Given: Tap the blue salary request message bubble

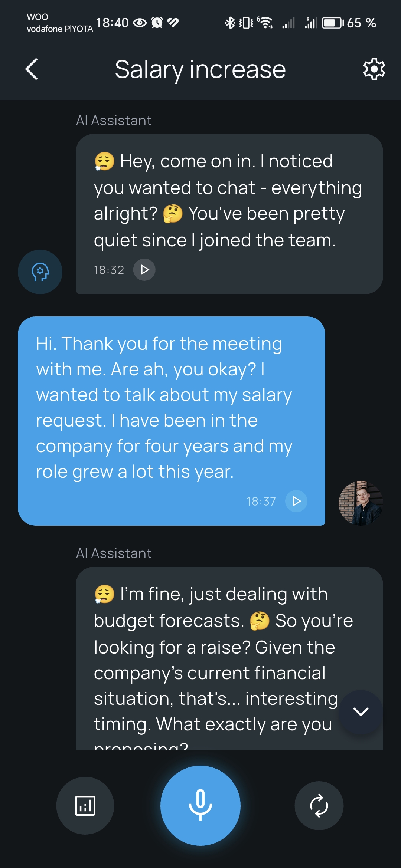Looking at the screenshot, I should (x=171, y=408).
